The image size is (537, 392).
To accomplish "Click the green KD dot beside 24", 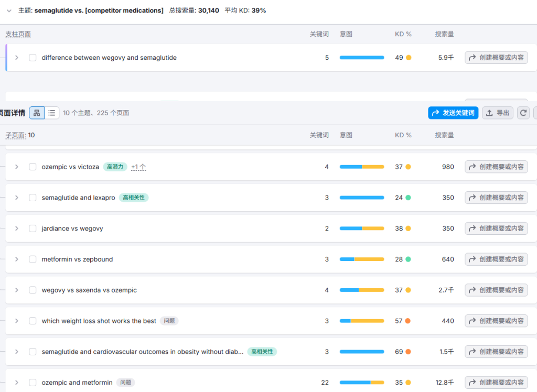I will [x=408, y=198].
